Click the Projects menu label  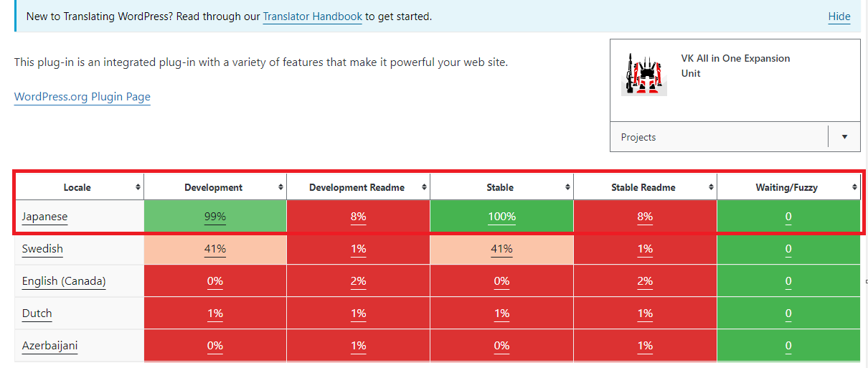(x=638, y=137)
